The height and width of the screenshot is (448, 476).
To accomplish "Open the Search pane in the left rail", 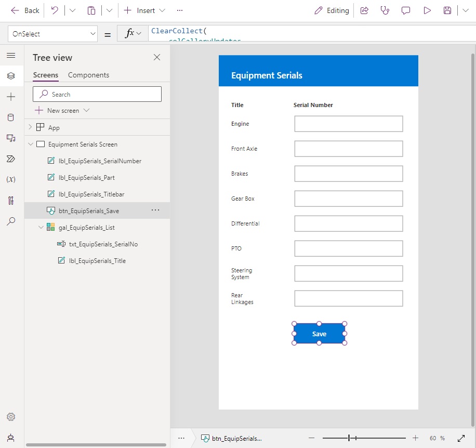I will tap(10, 221).
